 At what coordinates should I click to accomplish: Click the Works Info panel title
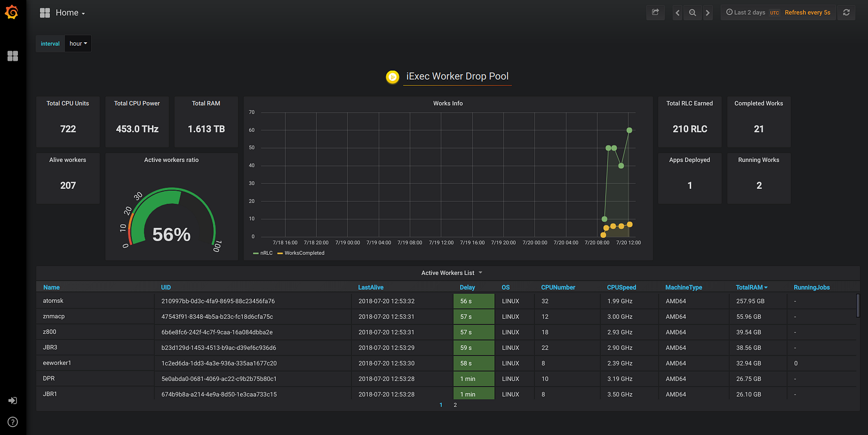point(448,103)
